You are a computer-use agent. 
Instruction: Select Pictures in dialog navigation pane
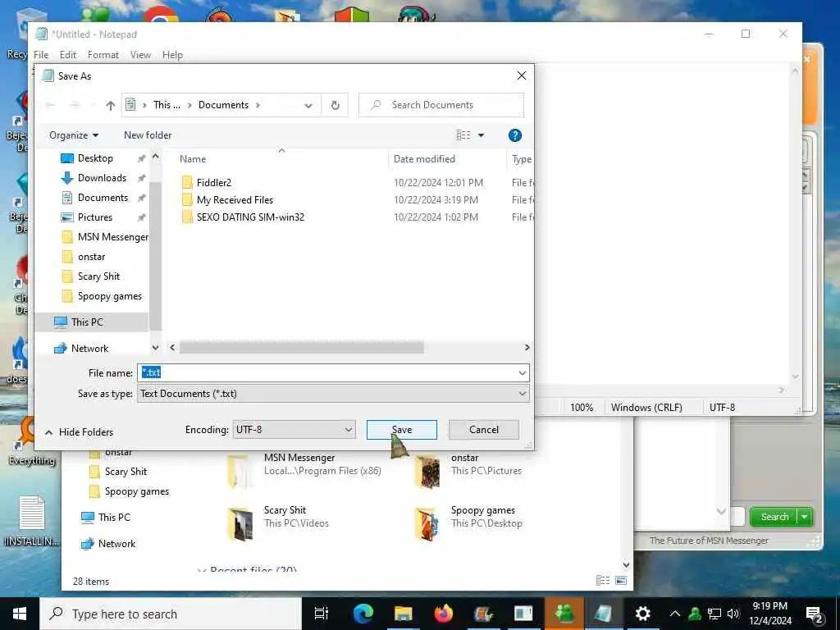[x=95, y=217]
